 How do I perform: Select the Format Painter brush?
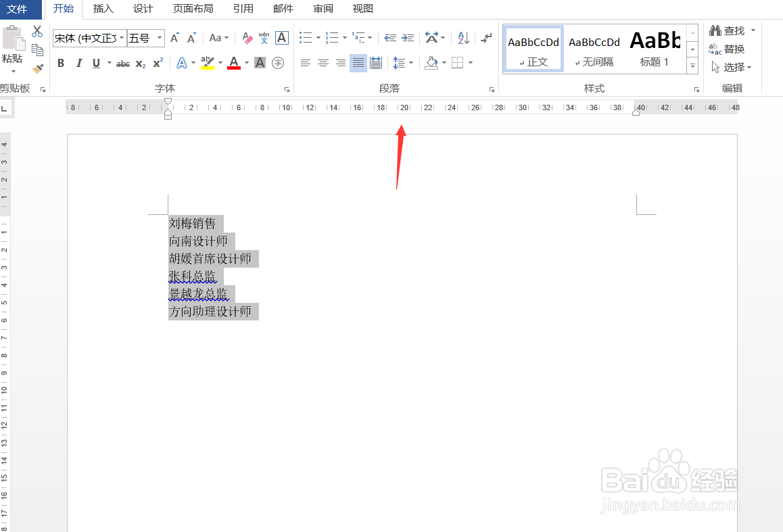point(37,68)
